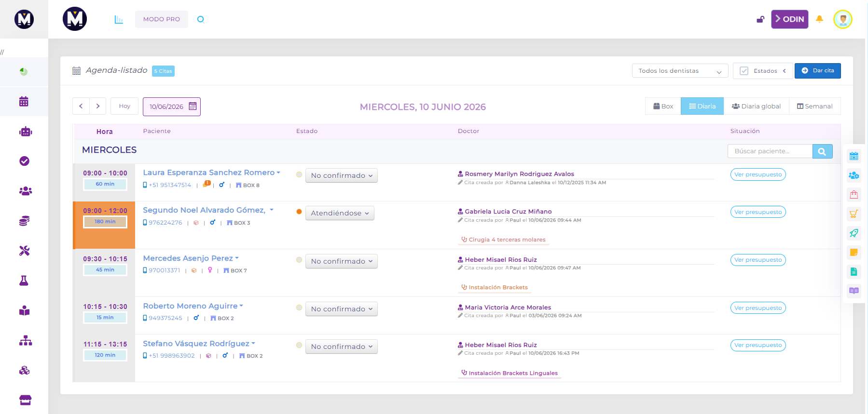
Task: Click the Cirugia 4 terceras molares treatment
Action: tap(503, 240)
